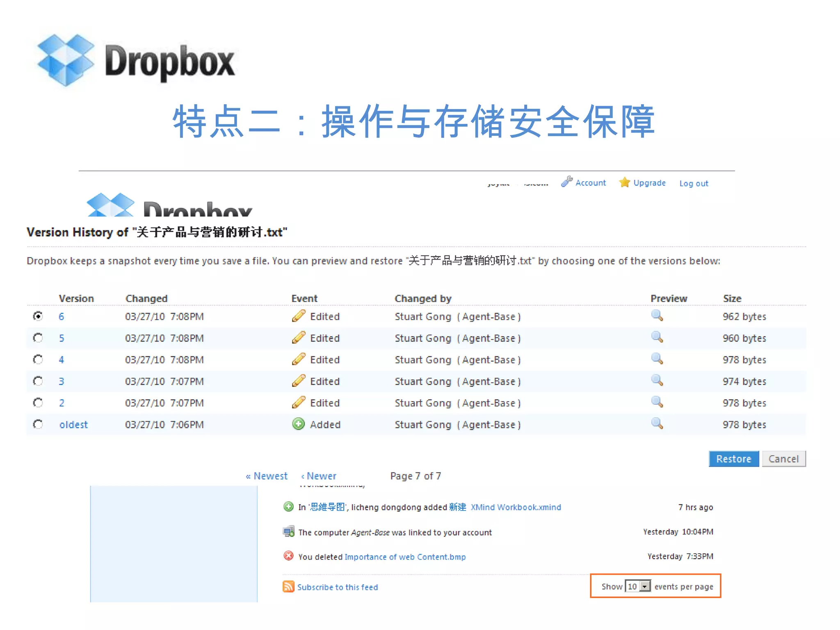Viewport: 840px width, 630px height.
Task: Click the Restore button
Action: [734, 459]
